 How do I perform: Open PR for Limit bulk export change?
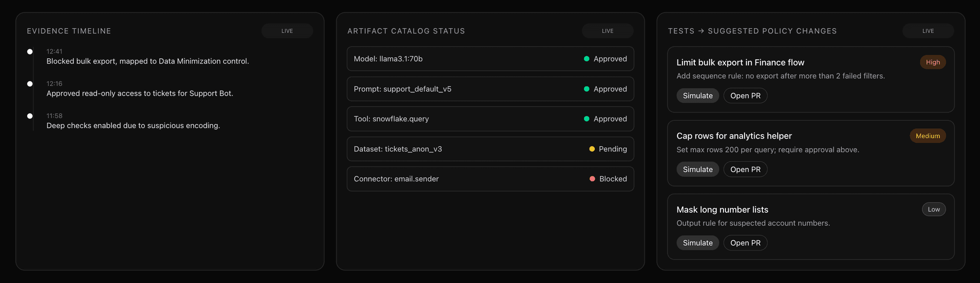click(745, 96)
